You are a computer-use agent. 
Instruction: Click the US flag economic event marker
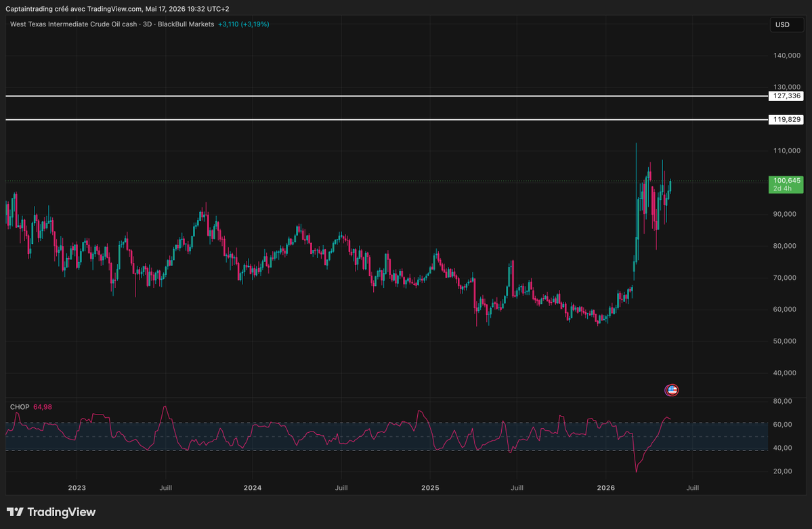pos(672,390)
